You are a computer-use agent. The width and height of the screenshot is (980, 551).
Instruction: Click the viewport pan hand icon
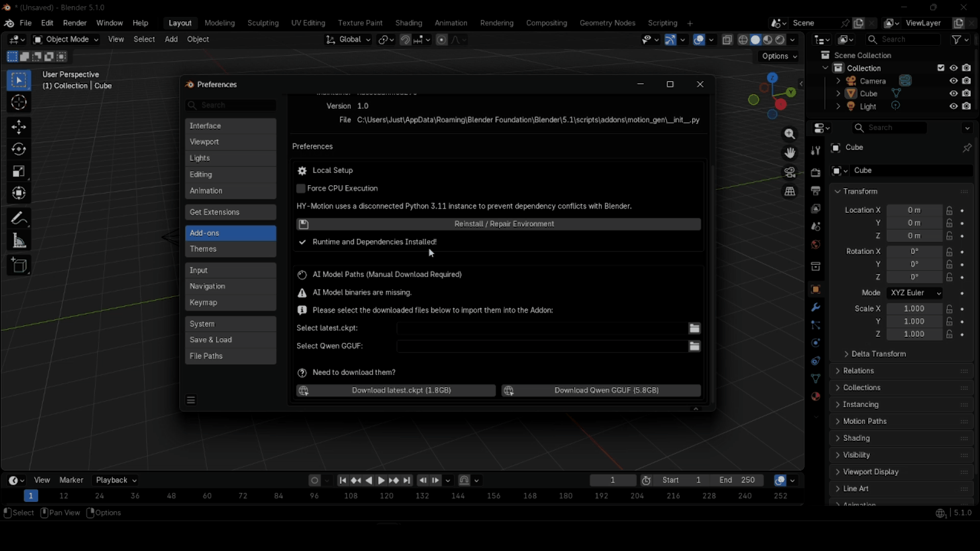pos(790,153)
